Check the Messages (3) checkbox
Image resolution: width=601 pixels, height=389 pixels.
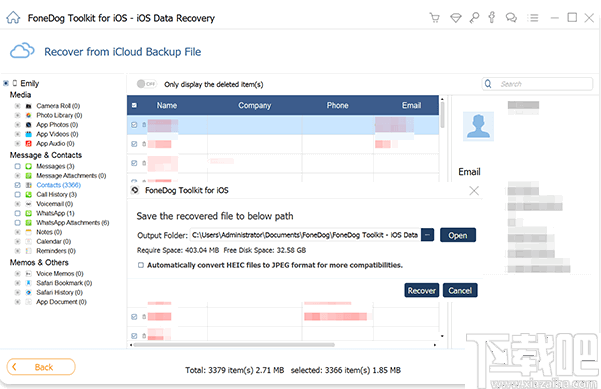coord(17,166)
